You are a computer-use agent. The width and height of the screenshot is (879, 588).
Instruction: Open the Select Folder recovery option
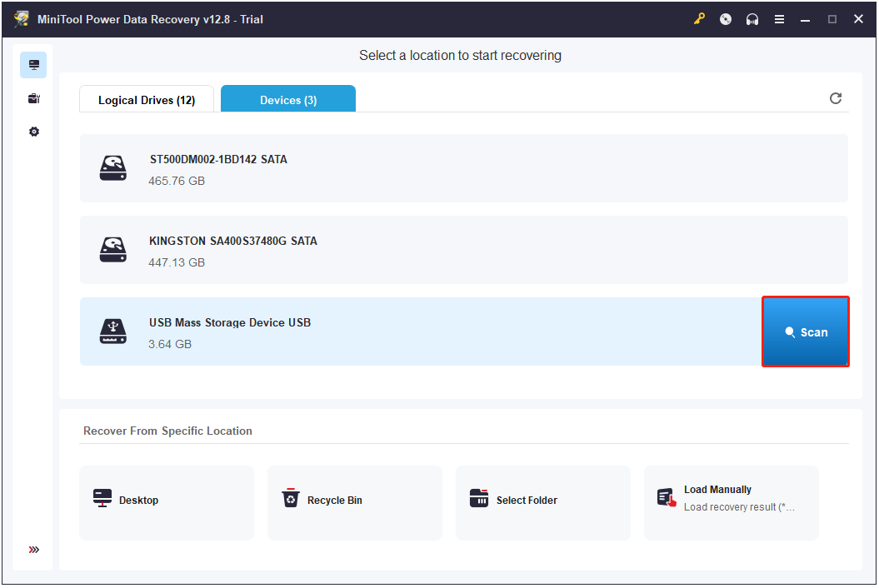pyautogui.click(x=543, y=502)
